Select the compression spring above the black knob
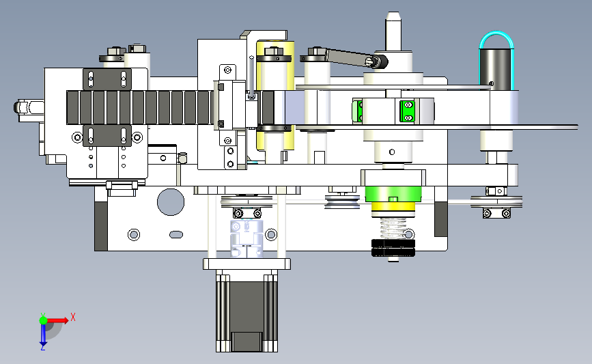 point(393,229)
